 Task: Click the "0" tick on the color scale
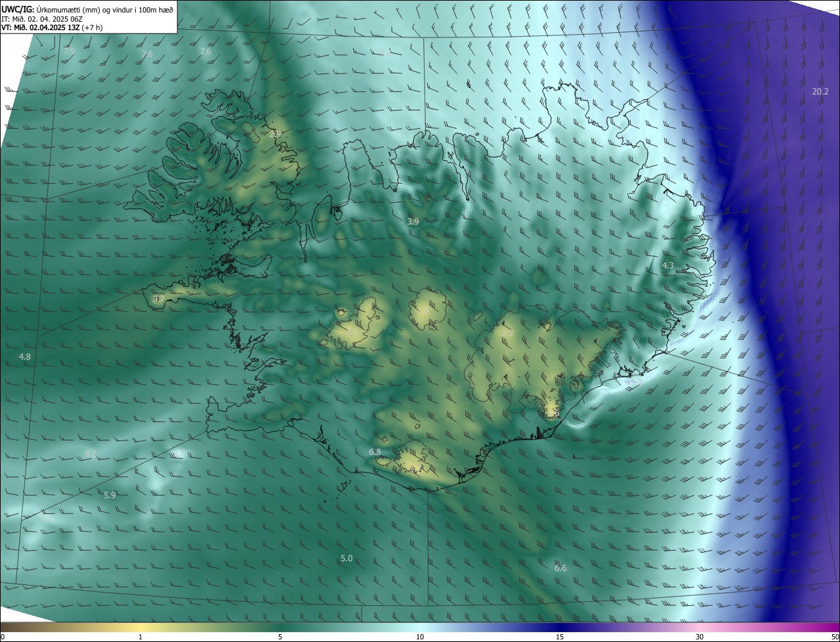point(3,637)
